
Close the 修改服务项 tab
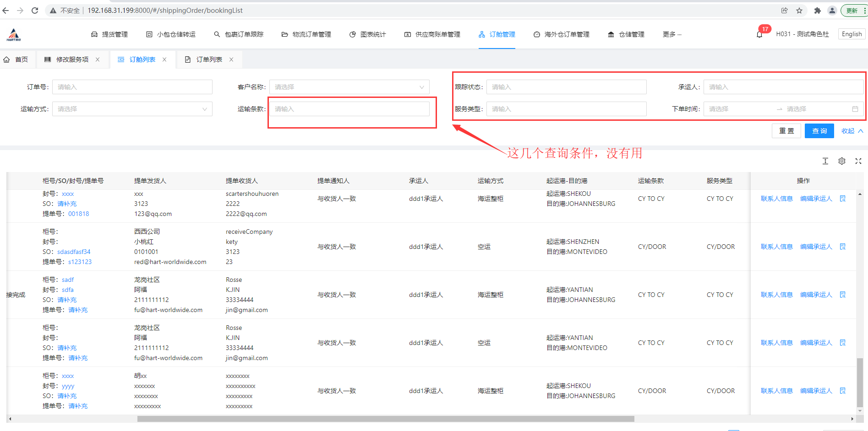[x=98, y=59]
